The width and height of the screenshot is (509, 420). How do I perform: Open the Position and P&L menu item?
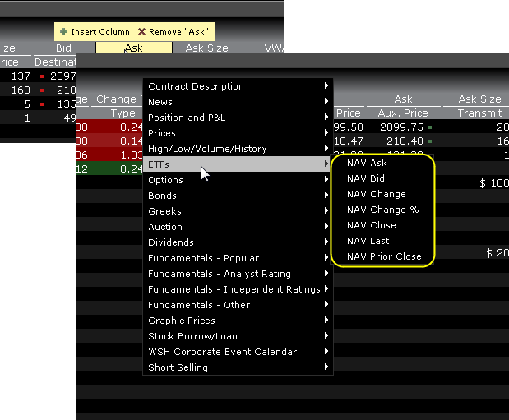(x=187, y=118)
